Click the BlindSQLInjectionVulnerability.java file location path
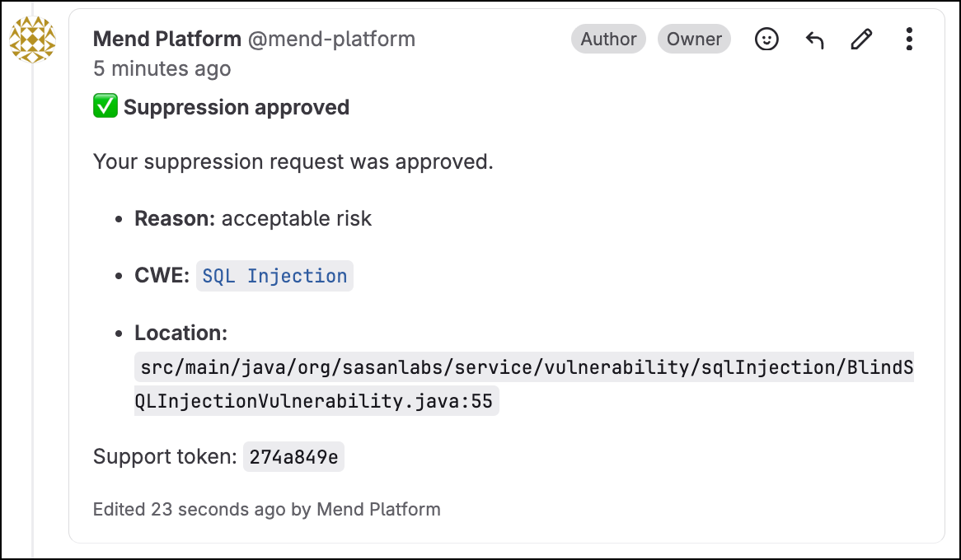Image resolution: width=961 pixels, height=560 pixels. point(524,384)
